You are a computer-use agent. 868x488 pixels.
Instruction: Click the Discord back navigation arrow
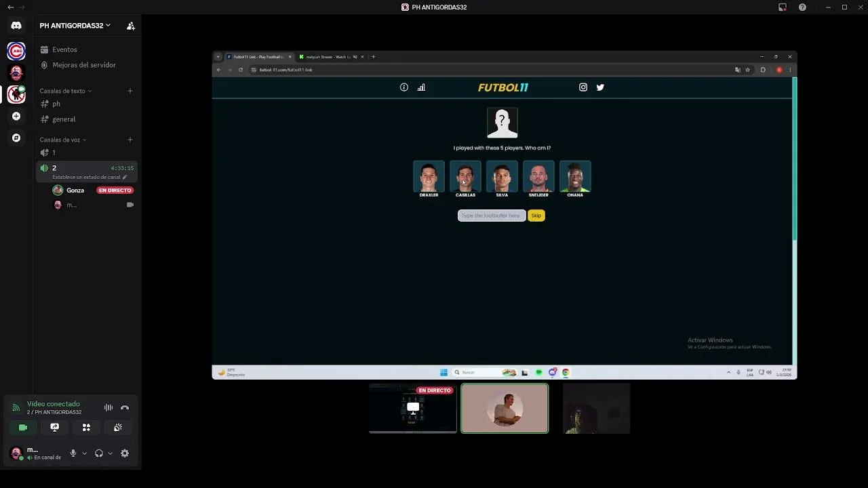click(x=10, y=7)
